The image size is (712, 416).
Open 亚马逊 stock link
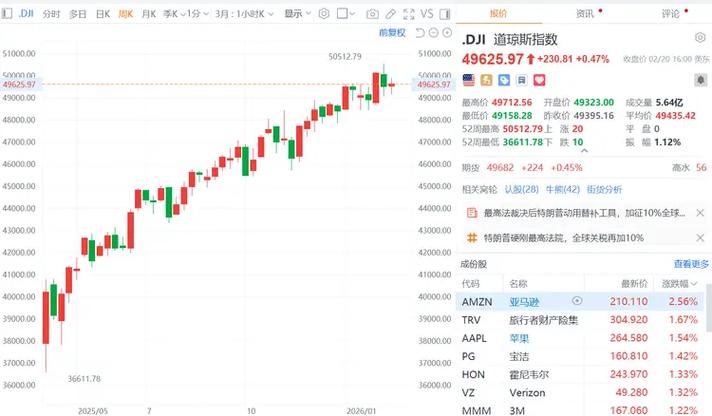pyautogui.click(x=524, y=302)
